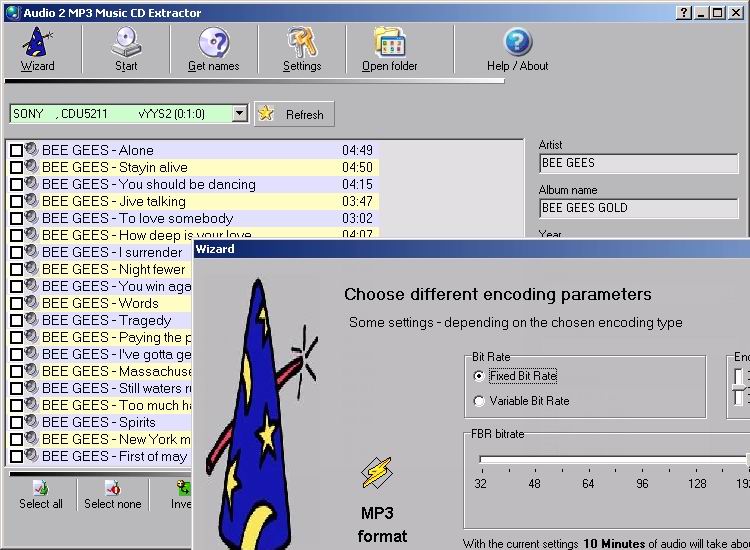Screen dimensions: 750x550
Task: Click speaker icon beside Alone track
Action: 31,149
